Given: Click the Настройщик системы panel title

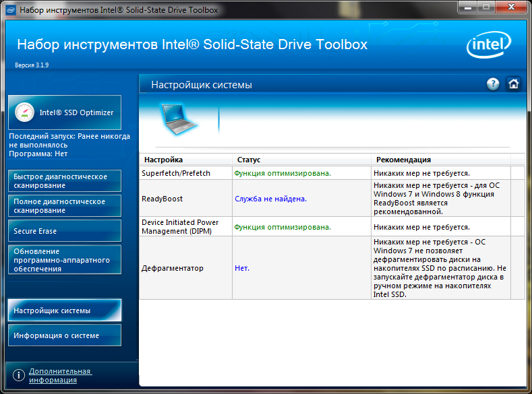Looking at the screenshot, I should pos(202,85).
